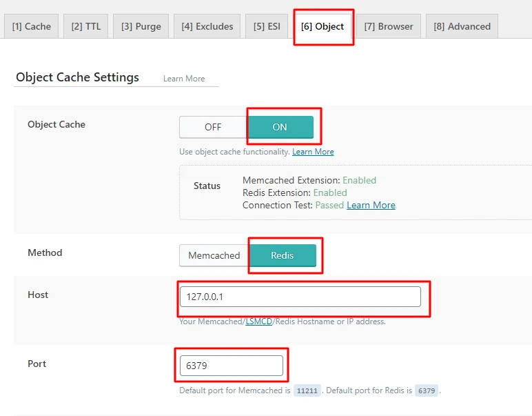Click the 6379 default Redis port badge
The width and height of the screenshot is (532, 416).
click(427, 390)
